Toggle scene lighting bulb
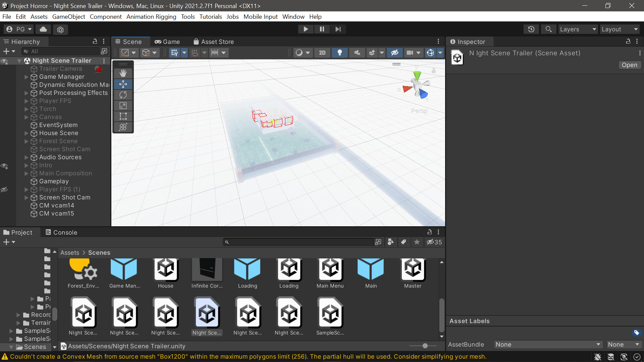This screenshot has width=644, height=362. [x=339, y=53]
